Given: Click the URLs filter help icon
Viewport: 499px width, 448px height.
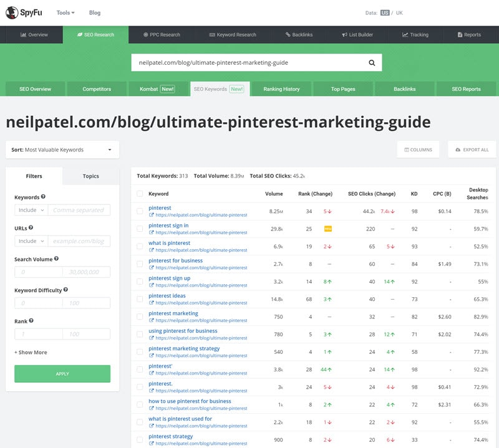Looking at the screenshot, I should [x=31, y=227].
